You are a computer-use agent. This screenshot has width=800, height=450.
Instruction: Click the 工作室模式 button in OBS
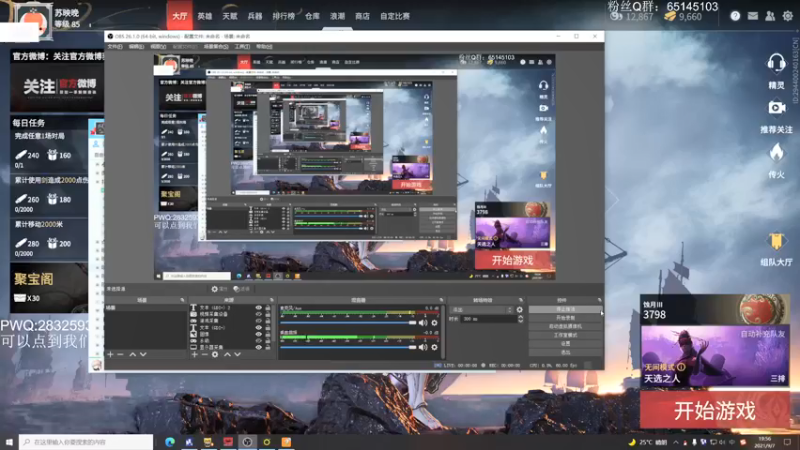coord(565,335)
